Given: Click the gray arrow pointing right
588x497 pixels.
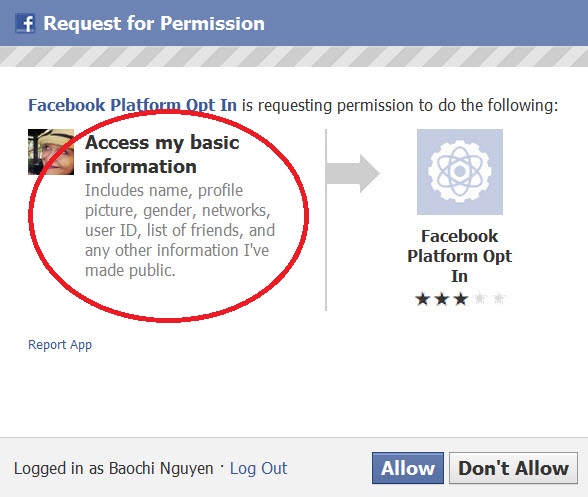Looking at the screenshot, I should pyautogui.click(x=353, y=173).
